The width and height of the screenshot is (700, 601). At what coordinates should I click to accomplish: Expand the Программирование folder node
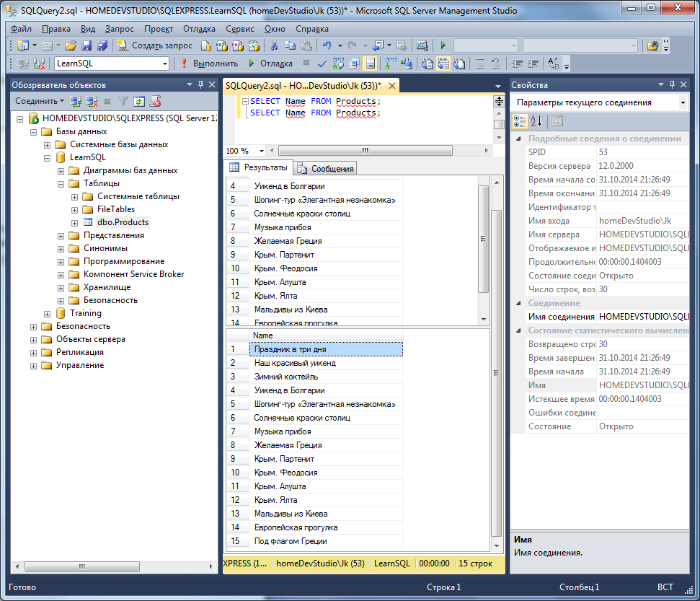pyautogui.click(x=61, y=262)
